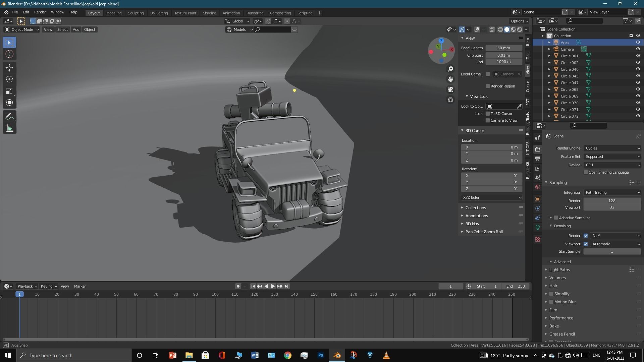Select the Cursor tool

pyautogui.click(x=9, y=54)
